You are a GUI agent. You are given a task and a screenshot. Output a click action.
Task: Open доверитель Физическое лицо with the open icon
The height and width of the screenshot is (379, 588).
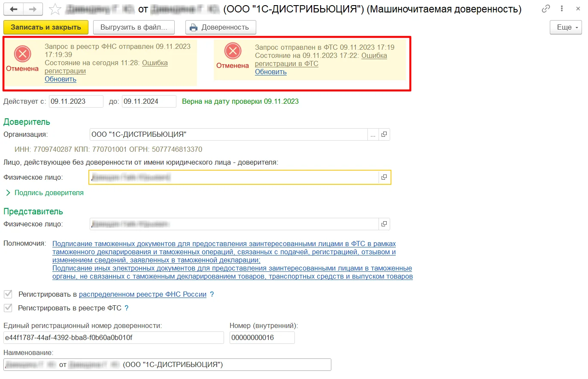pyautogui.click(x=384, y=177)
